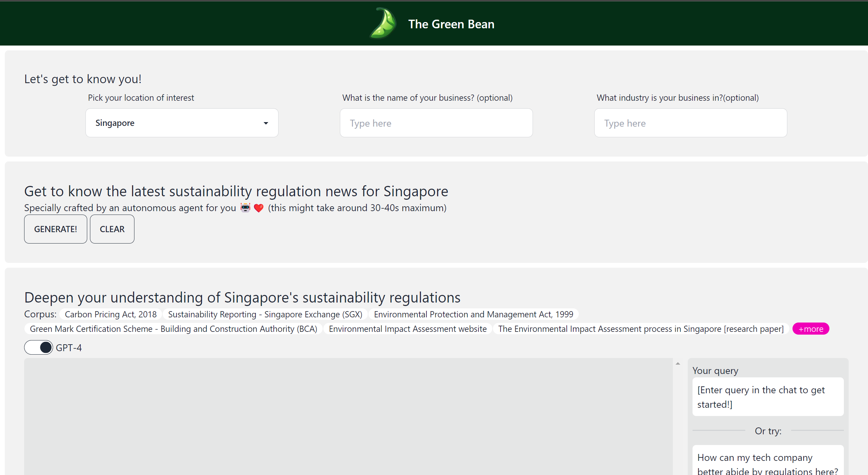The image size is (868, 475).
Task: Click the robot emoji icon
Action: coord(245,208)
